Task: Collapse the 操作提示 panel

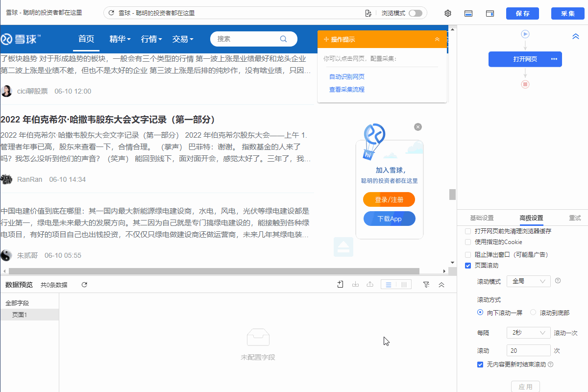Action: (x=437, y=39)
